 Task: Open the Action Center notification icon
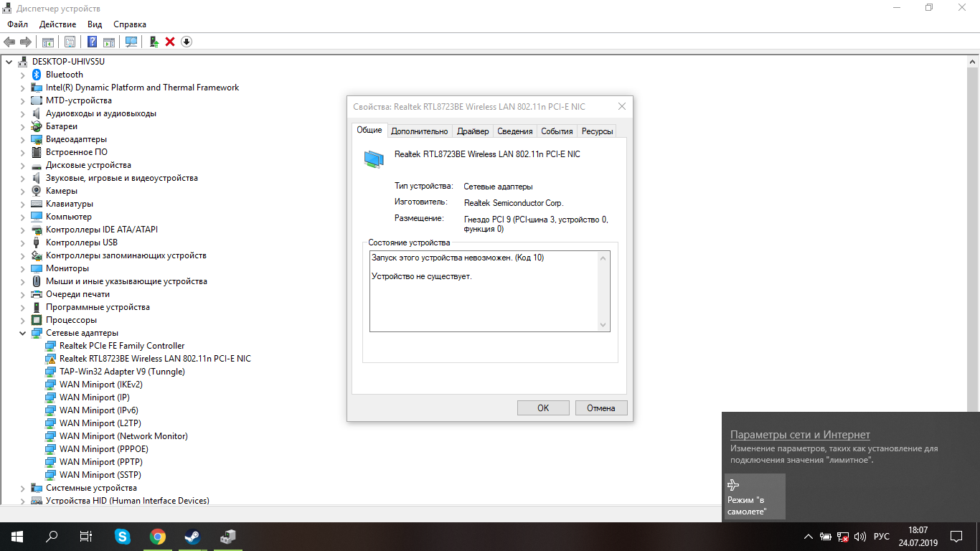[956, 537]
